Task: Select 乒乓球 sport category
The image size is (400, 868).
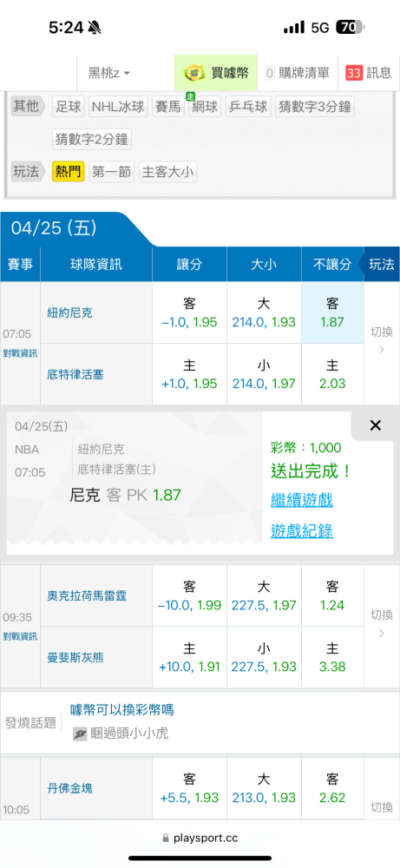Action: click(248, 106)
